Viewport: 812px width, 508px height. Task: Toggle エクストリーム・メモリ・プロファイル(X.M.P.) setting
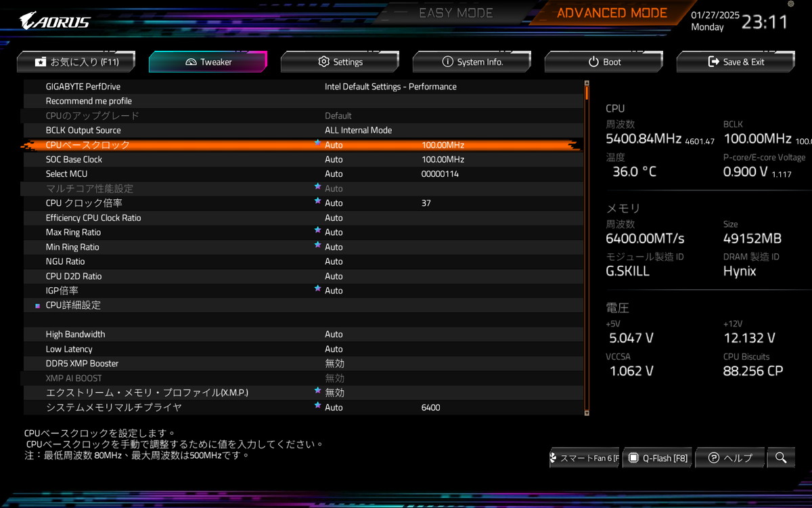334,393
